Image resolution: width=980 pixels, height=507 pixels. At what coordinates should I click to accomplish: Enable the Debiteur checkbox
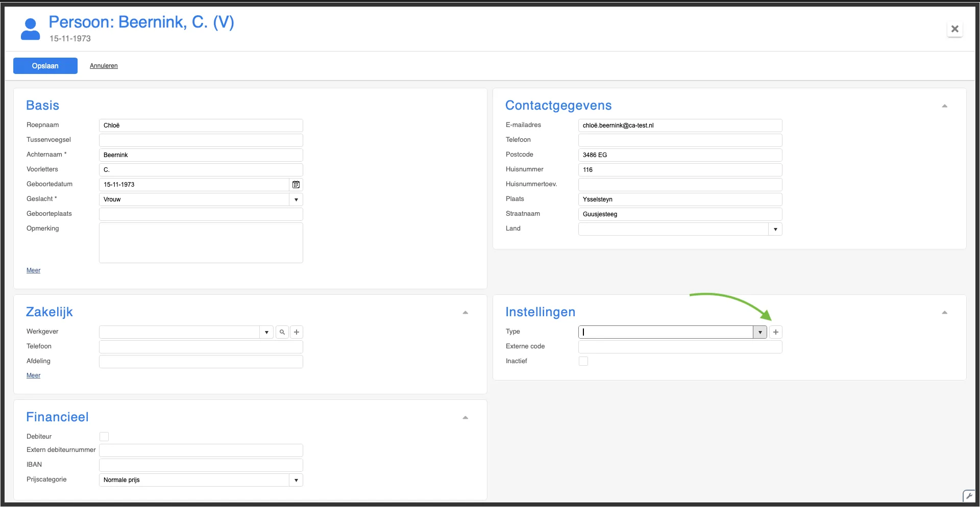(104, 437)
